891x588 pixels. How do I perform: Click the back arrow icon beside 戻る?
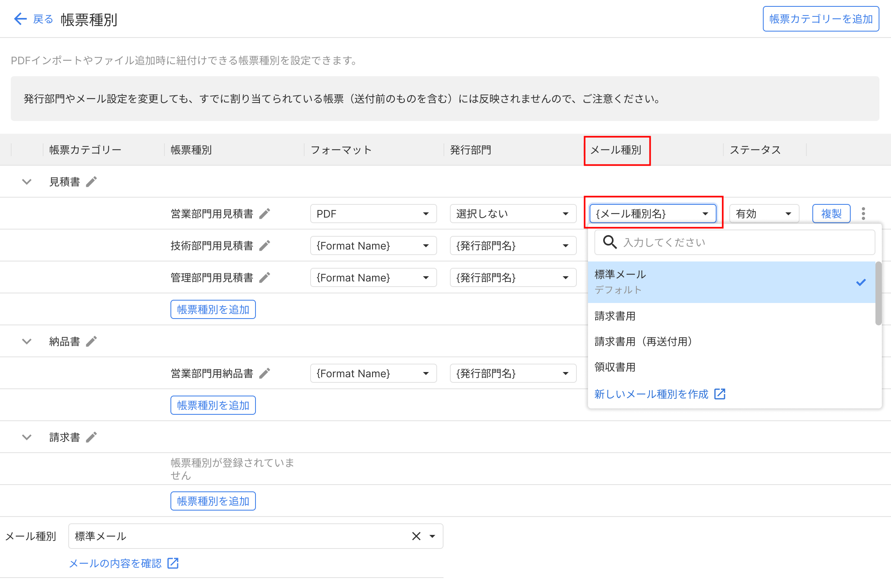(20, 19)
